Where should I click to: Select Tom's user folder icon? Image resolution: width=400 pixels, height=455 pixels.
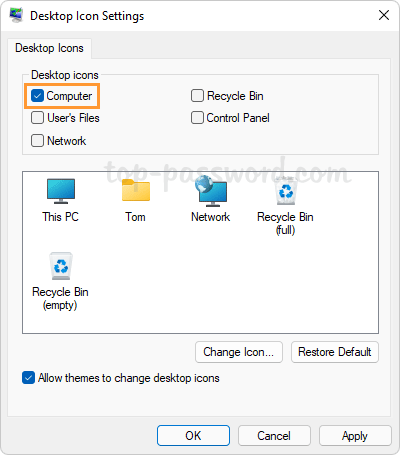136,190
